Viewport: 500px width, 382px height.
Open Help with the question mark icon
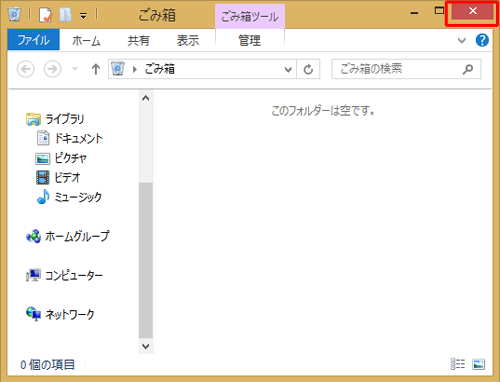coord(482,40)
